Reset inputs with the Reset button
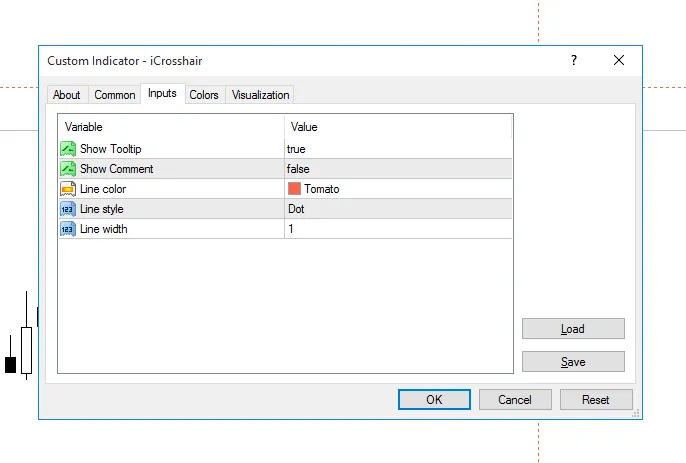This screenshot has width=686, height=463. click(596, 400)
